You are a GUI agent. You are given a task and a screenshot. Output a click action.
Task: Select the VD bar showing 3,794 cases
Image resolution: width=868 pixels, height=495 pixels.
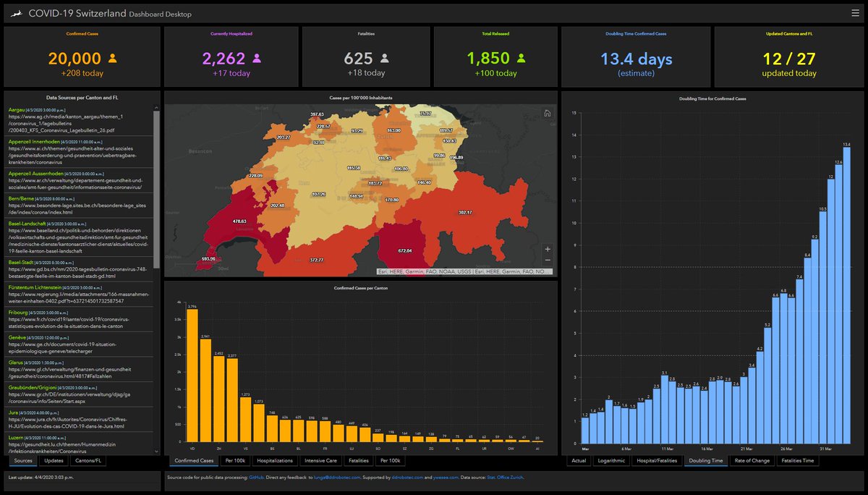(x=192, y=376)
